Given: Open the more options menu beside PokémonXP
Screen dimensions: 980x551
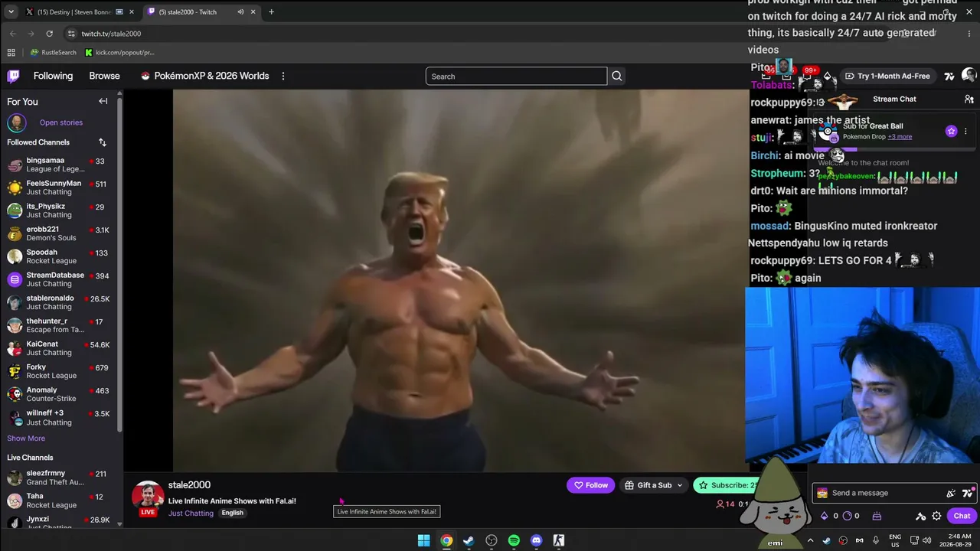Looking at the screenshot, I should tap(283, 76).
